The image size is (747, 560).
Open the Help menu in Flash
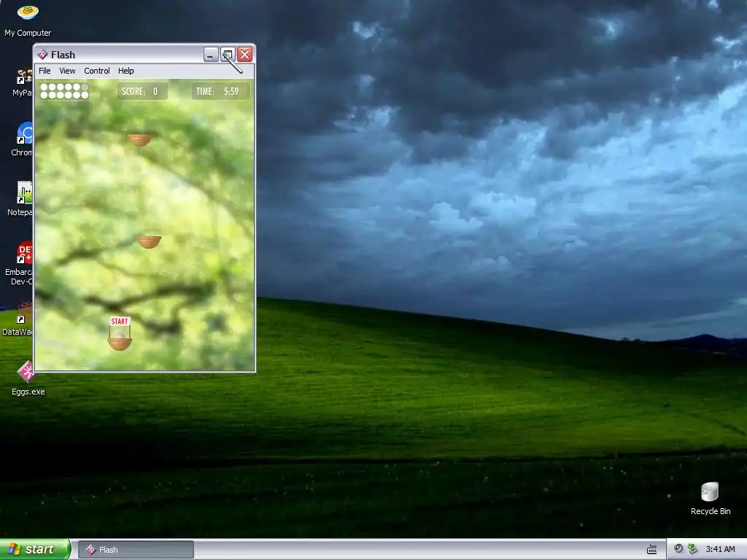click(x=125, y=71)
